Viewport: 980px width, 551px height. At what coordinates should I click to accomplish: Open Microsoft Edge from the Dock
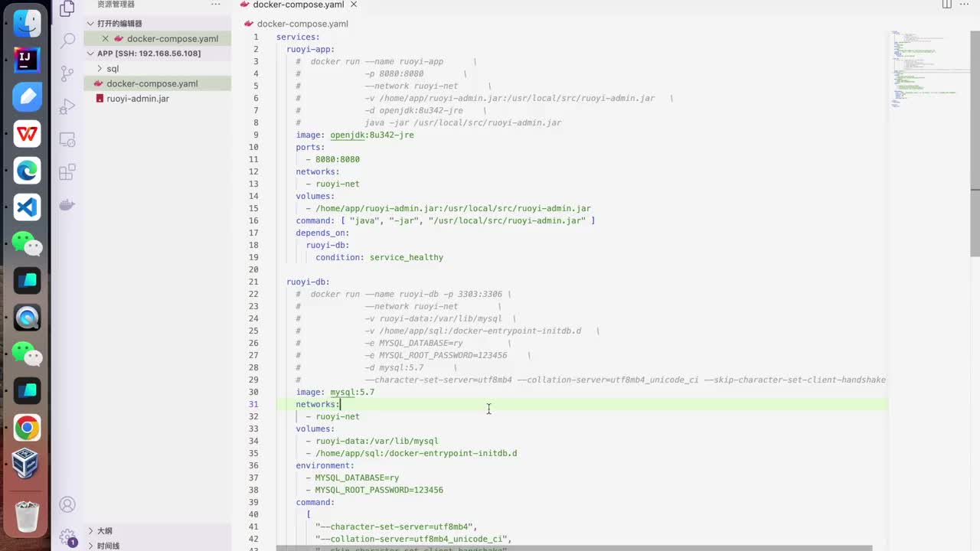(x=27, y=171)
